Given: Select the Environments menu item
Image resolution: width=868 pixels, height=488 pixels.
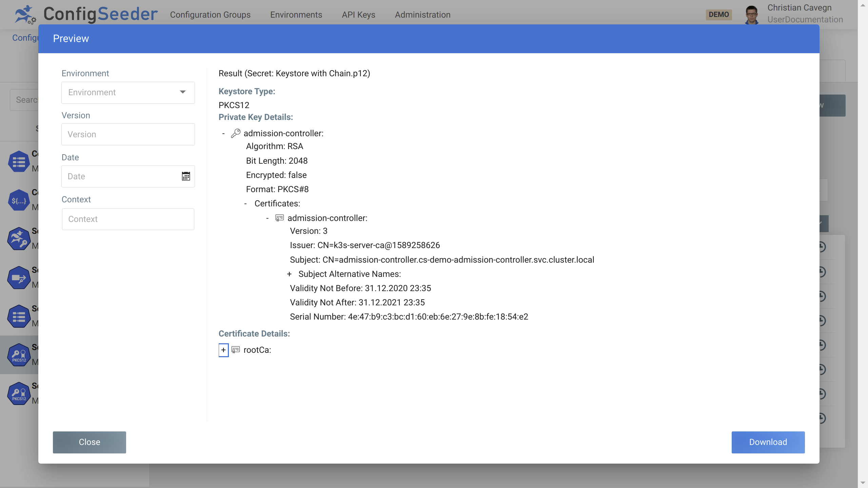Looking at the screenshot, I should click(x=296, y=14).
